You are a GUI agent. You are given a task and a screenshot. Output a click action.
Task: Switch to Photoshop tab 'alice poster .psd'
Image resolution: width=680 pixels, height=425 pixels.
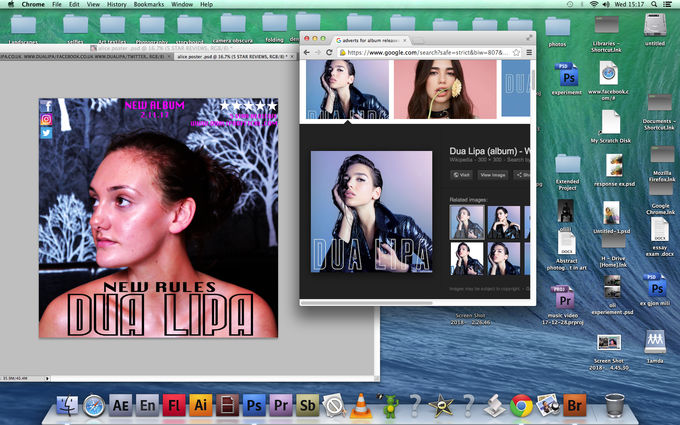pos(233,56)
